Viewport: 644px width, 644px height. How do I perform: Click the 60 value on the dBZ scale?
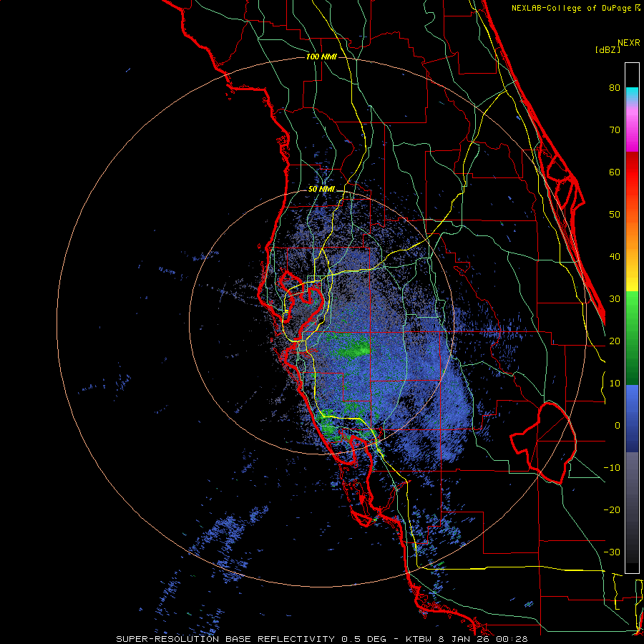pos(615,172)
